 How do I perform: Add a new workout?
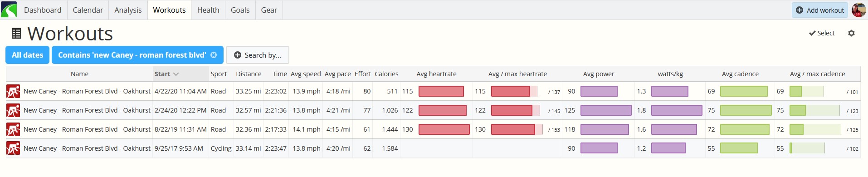pos(820,10)
